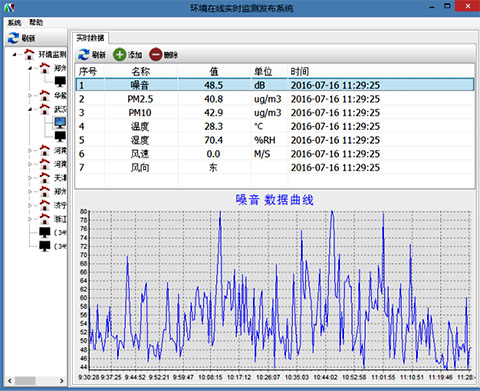The height and width of the screenshot is (391, 480).
Task: Click the app logo icon in title bar
Action: click(9, 7)
